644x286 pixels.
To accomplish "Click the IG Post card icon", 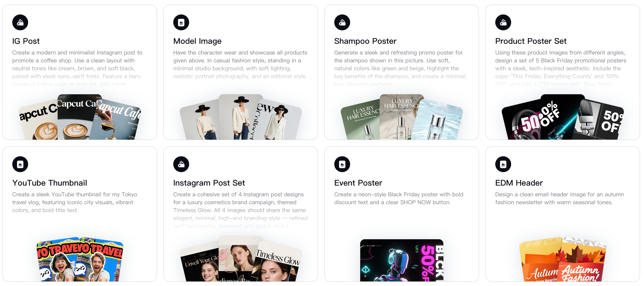I will pos(20,22).
